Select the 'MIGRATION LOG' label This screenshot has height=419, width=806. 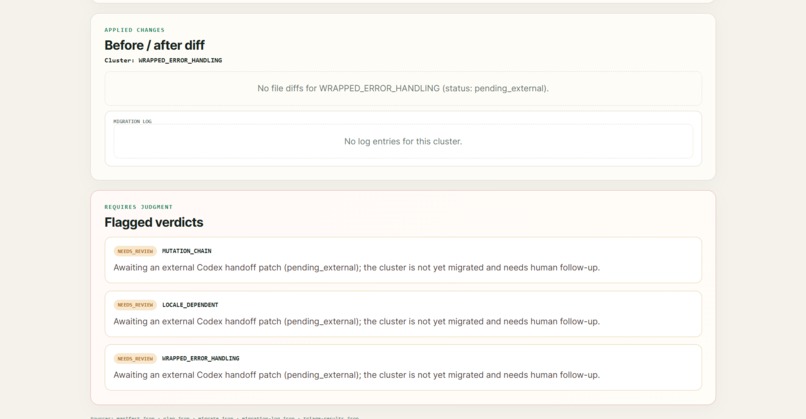(x=133, y=121)
